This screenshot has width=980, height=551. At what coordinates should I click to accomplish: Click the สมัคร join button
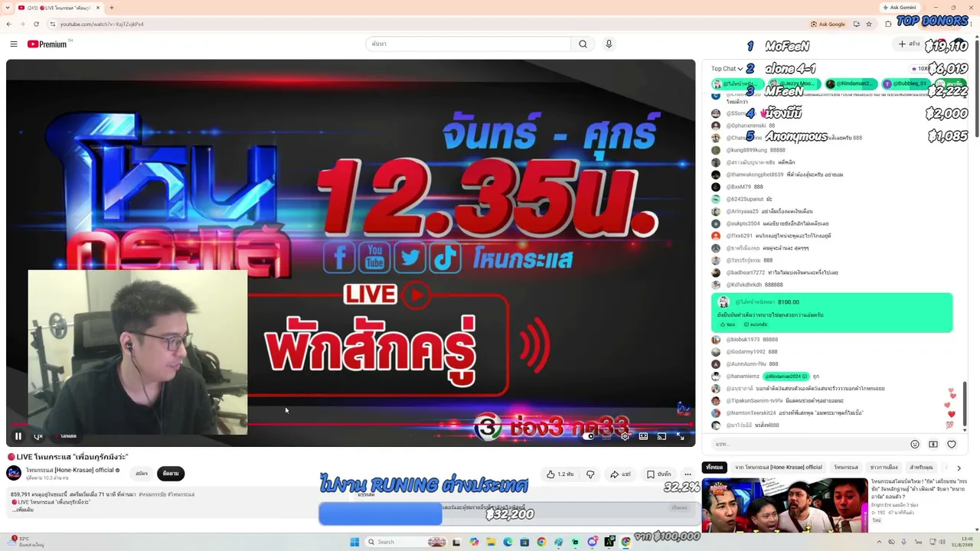[142, 474]
